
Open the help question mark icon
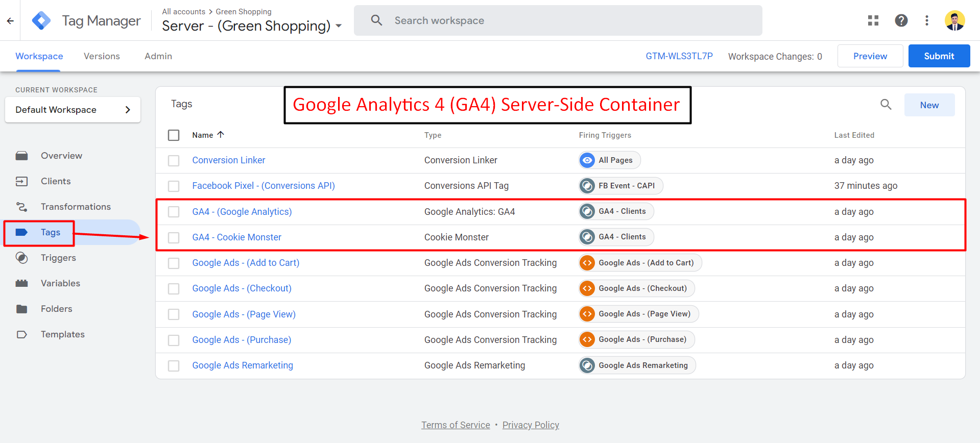(901, 20)
